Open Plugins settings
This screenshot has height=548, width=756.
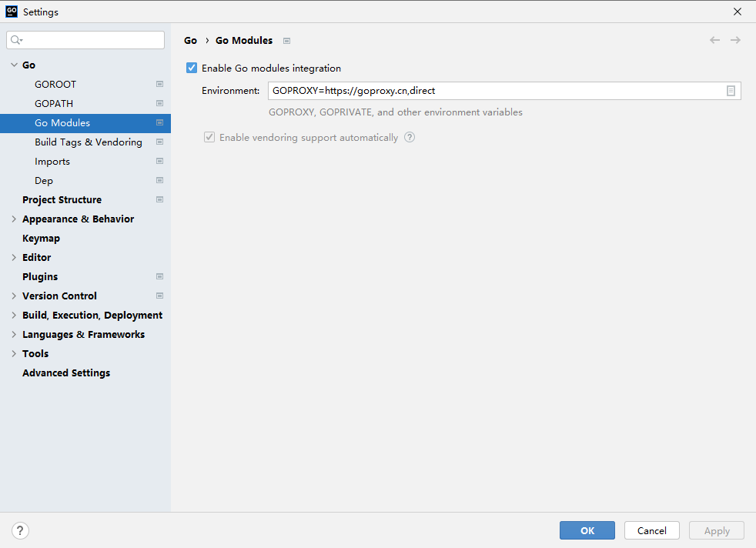(x=85, y=277)
